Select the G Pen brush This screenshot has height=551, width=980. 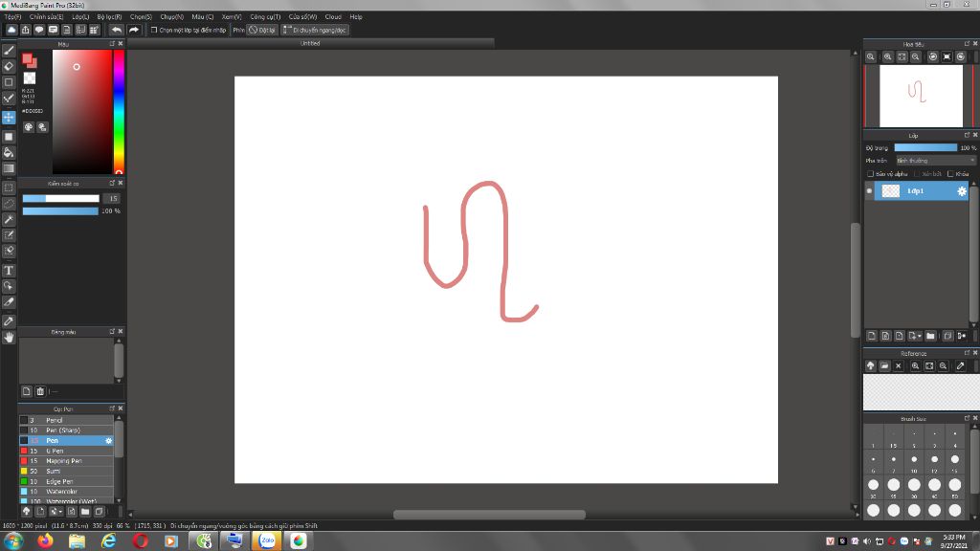pyautogui.click(x=66, y=451)
